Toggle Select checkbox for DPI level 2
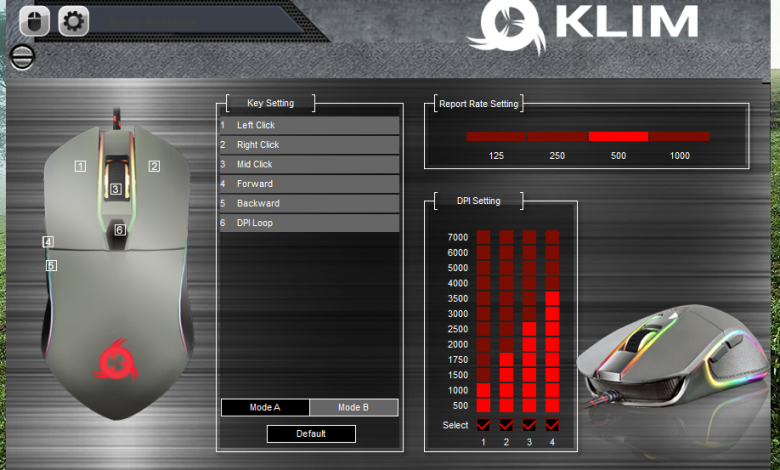This screenshot has width=780, height=470. pos(506,425)
